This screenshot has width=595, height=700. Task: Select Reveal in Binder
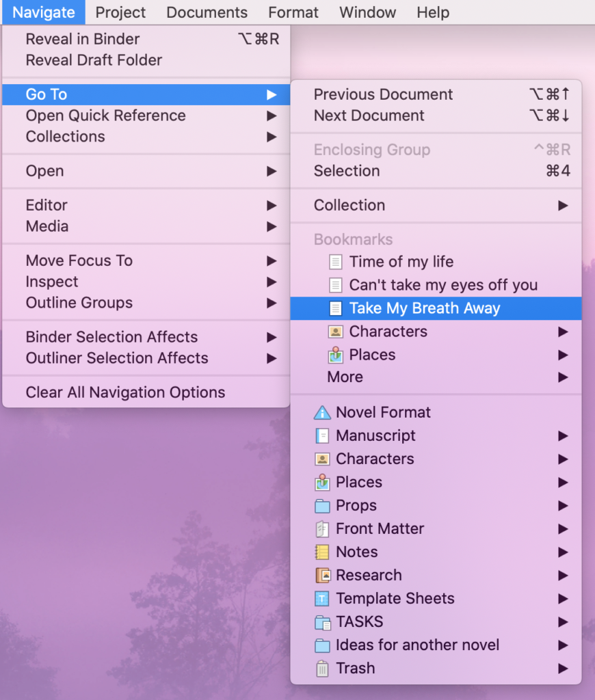tap(82, 39)
